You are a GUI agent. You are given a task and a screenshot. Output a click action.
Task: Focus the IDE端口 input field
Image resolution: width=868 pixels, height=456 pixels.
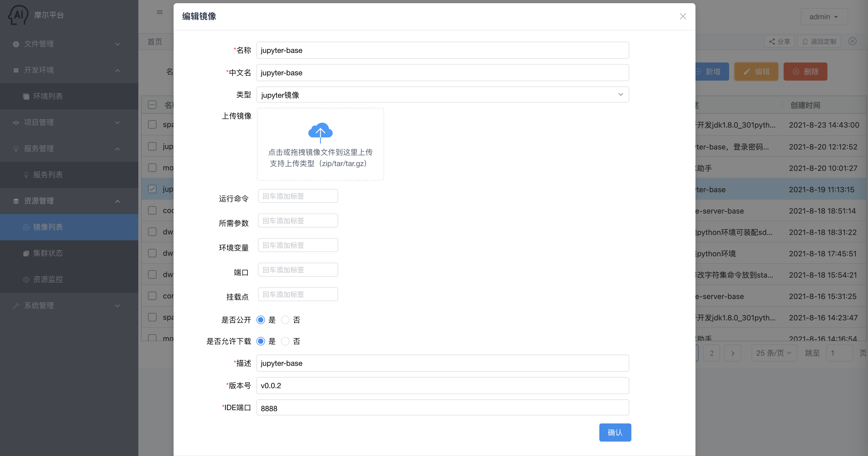(x=443, y=408)
